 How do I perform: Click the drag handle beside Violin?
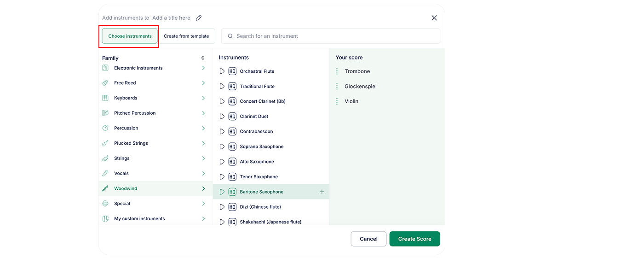pos(337,101)
